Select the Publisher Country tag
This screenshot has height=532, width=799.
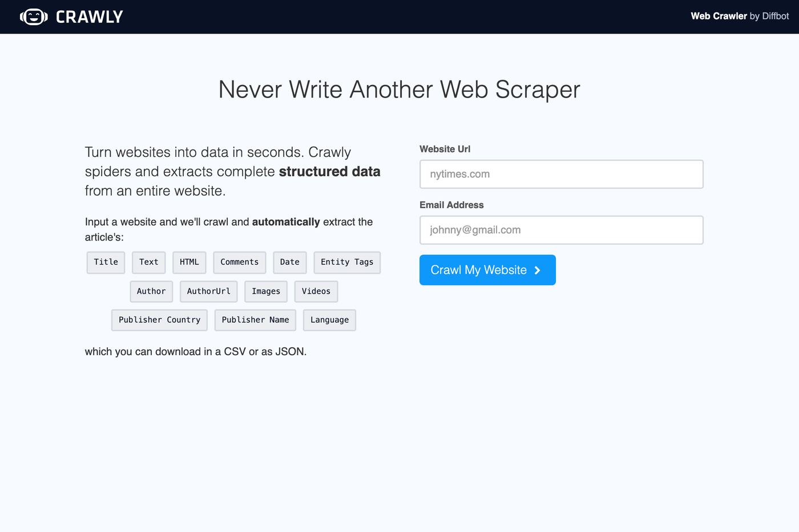[x=160, y=320]
